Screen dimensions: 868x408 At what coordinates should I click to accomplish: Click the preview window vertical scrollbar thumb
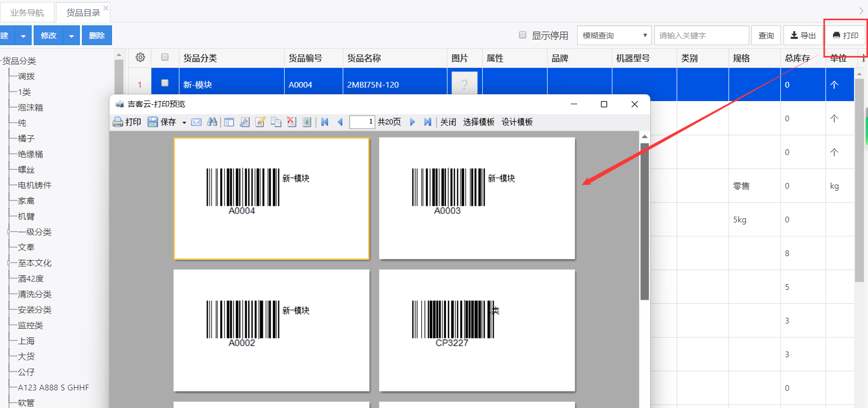pos(645,221)
